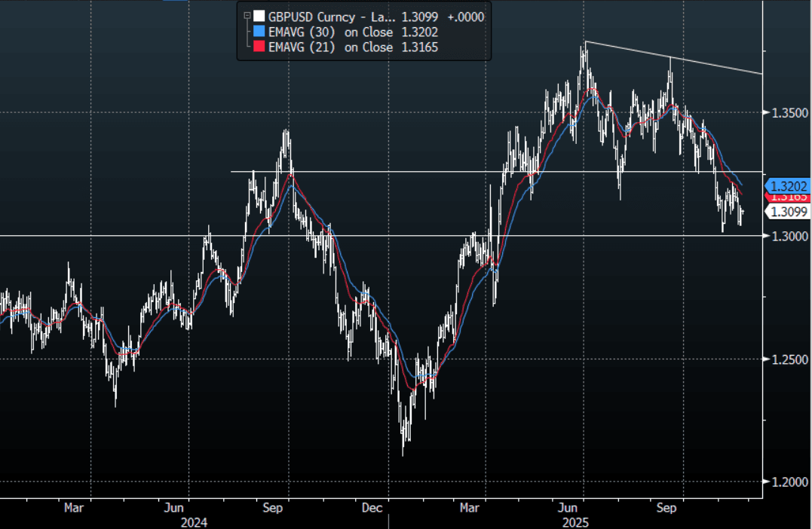Click the 1.2500 y-axis label
Screen dimensions: 812x529
[x=789, y=359]
